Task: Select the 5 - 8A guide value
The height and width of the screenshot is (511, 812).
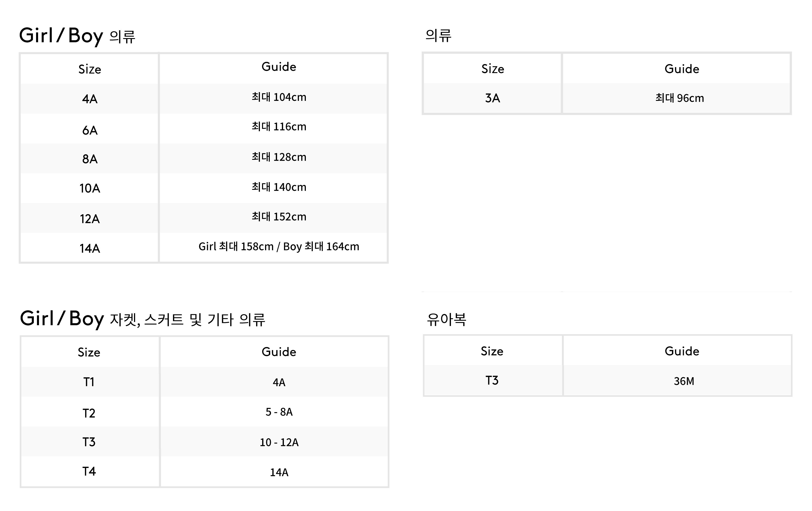Action: pos(279,412)
